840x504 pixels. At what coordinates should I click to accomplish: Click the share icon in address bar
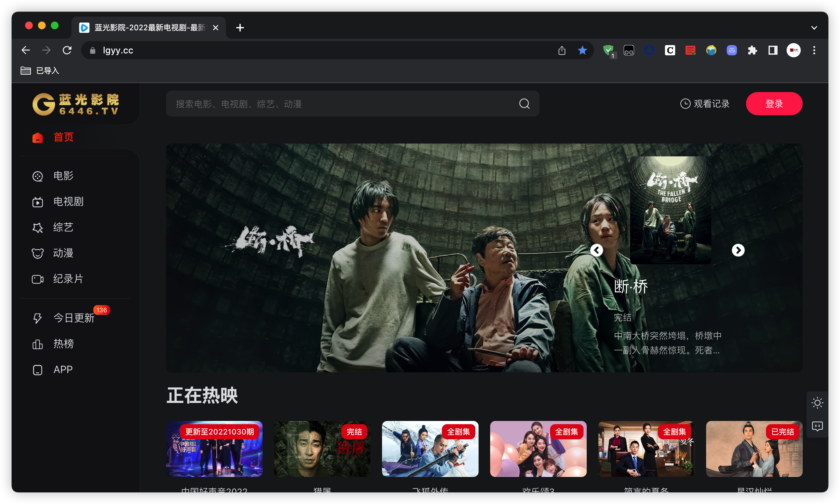[x=562, y=50]
